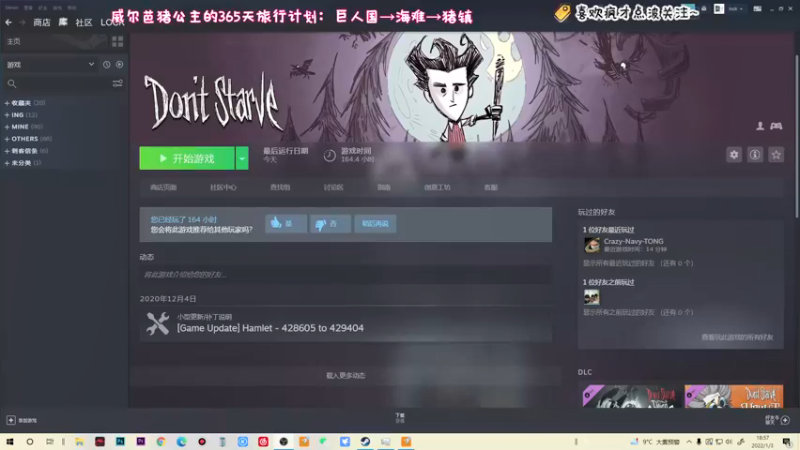Open downloads 下载 at bottom bar
This screenshot has width=800, height=450.
click(x=400, y=418)
